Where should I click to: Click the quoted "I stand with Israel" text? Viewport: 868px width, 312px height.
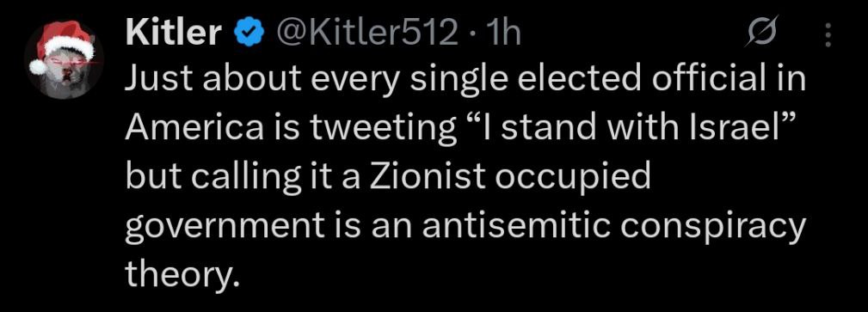point(626,128)
